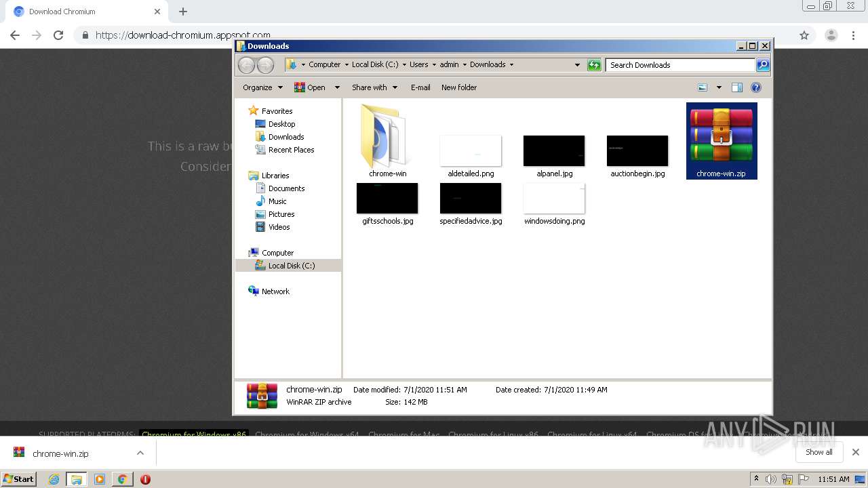Toggle the preview pane icon

[737, 87]
